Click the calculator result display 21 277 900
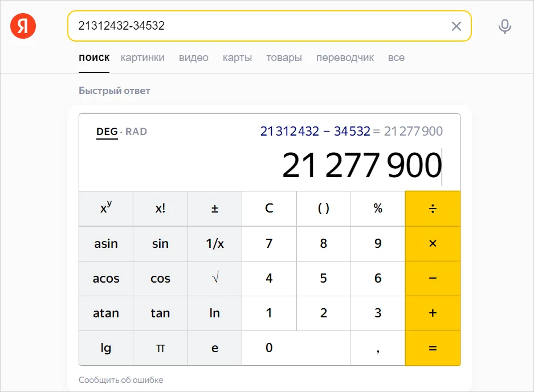 (361, 166)
